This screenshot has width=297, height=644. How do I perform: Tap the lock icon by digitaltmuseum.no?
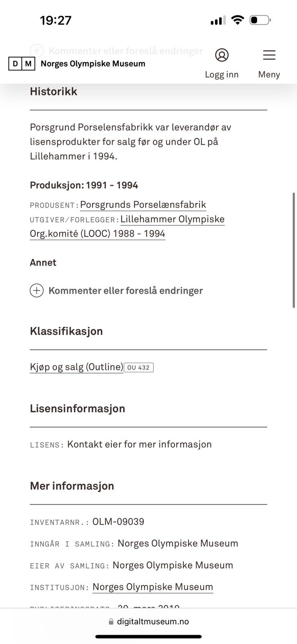(111, 622)
